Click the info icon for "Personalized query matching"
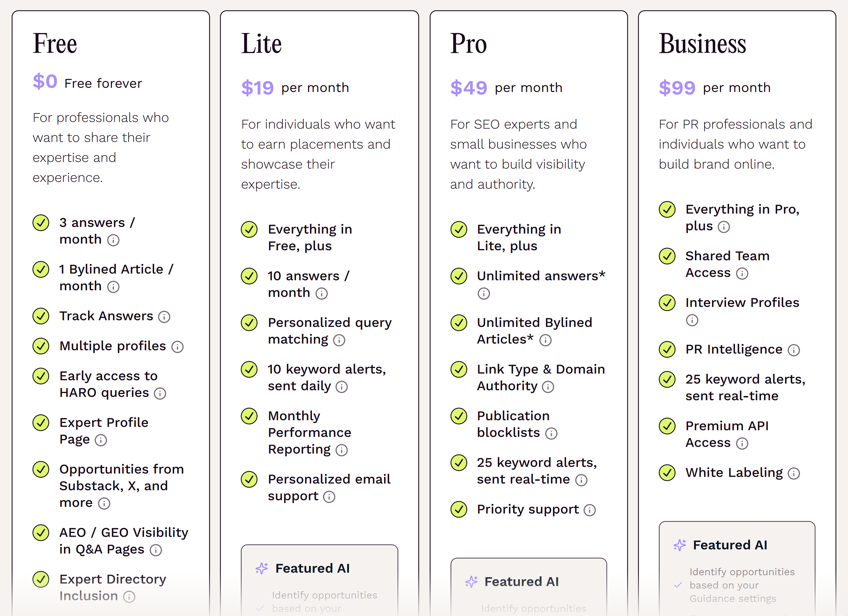Screen dimensions: 848x616 [339, 340]
